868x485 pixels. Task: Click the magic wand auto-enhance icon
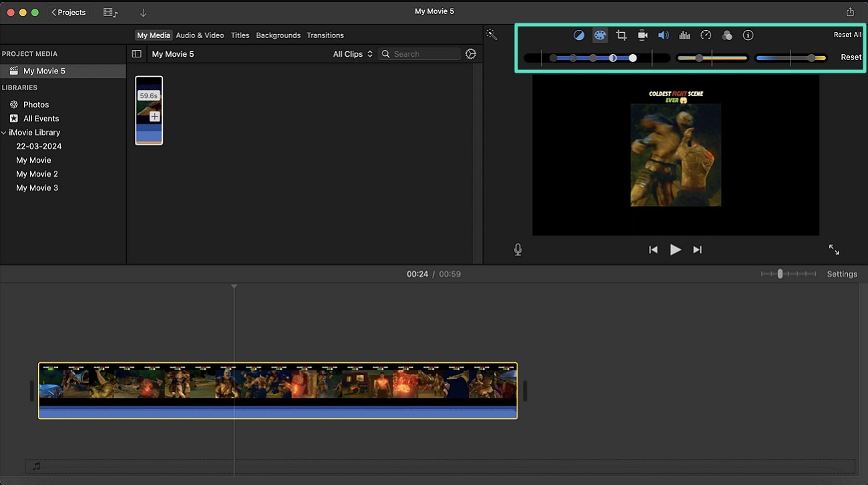coord(491,35)
